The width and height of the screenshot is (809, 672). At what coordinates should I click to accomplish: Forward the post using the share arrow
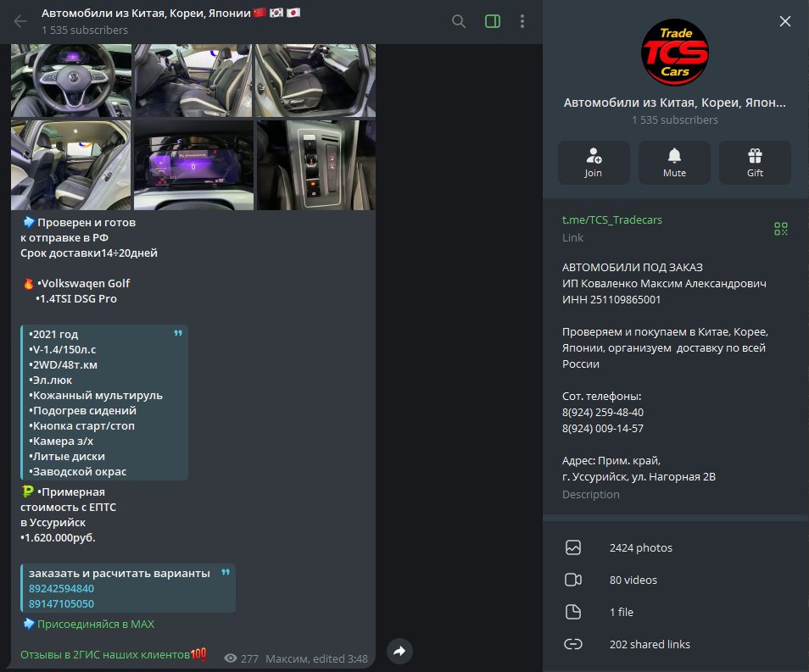pos(399,651)
